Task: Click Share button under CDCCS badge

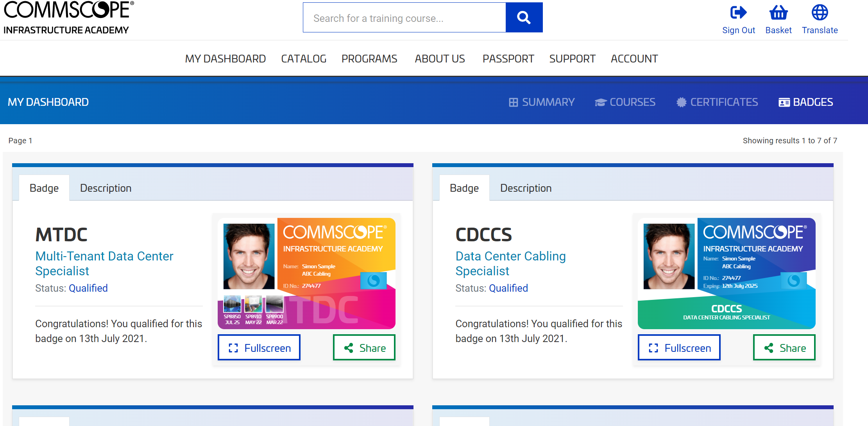Action: pyautogui.click(x=784, y=348)
